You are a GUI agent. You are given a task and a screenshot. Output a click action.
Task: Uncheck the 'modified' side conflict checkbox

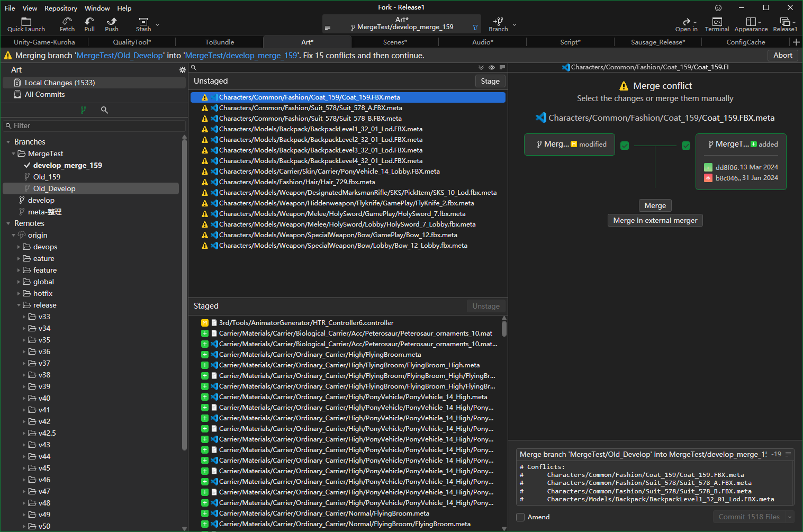coord(625,146)
